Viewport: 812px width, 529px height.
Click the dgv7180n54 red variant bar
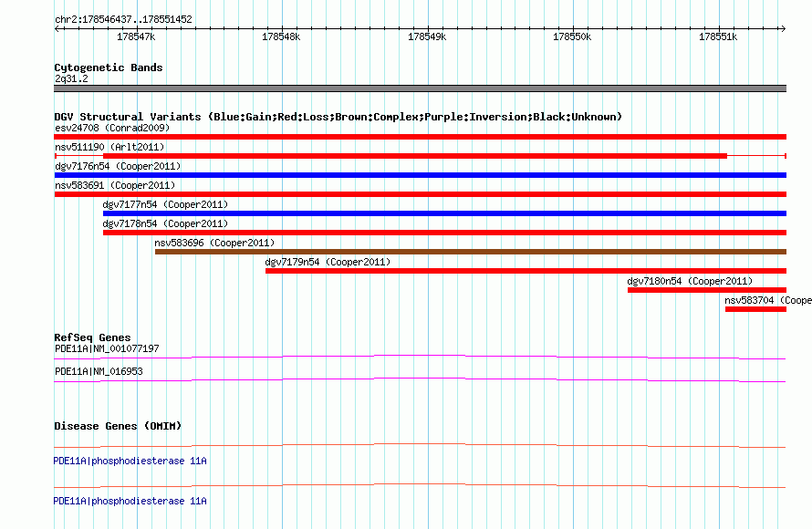[x=707, y=290]
